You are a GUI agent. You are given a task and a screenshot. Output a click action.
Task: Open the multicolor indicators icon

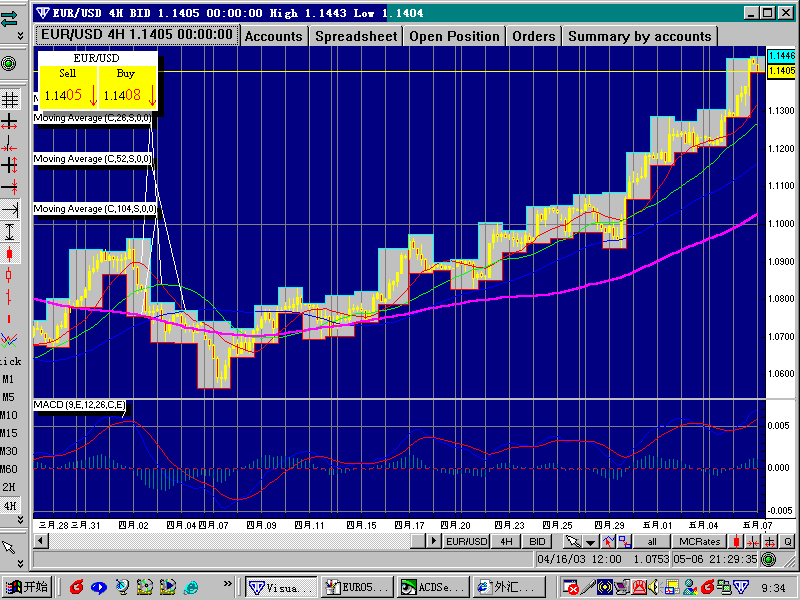point(9,340)
